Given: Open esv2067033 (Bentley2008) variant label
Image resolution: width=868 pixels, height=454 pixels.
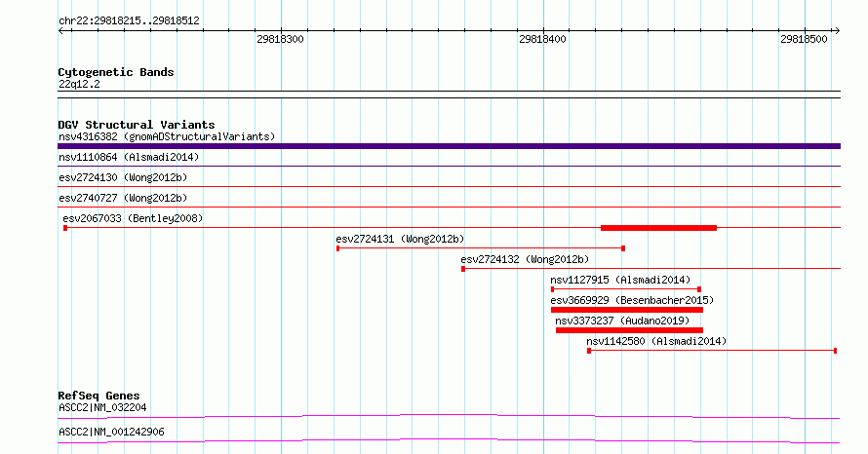Looking at the screenshot, I should 133,218.
